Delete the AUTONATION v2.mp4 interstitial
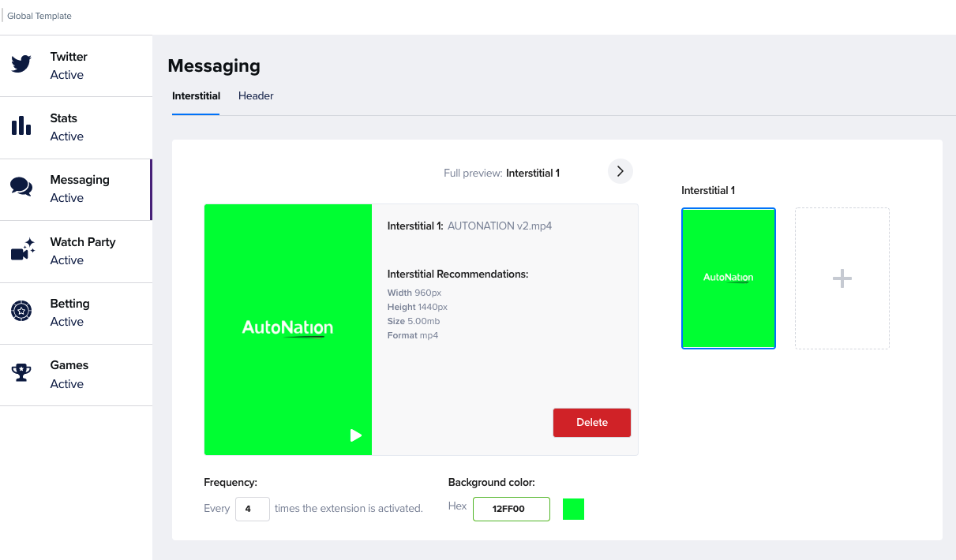The image size is (956, 560). [592, 422]
